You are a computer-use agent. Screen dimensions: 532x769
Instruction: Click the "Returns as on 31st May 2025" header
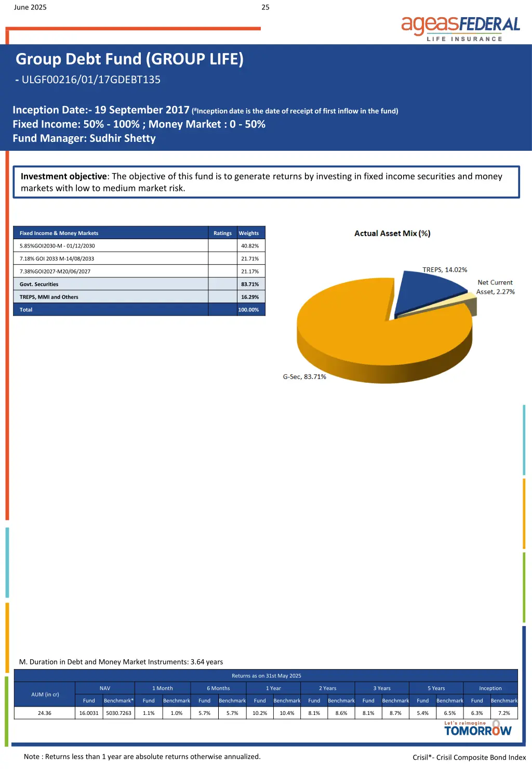click(x=267, y=676)
